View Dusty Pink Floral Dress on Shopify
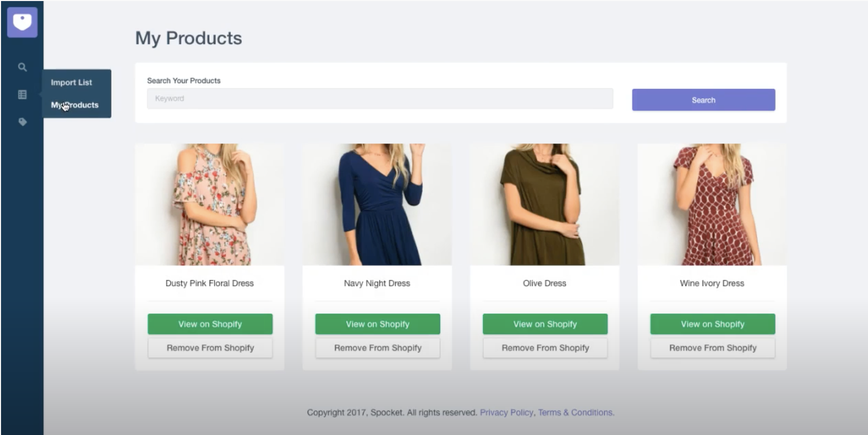Image resolution: width=868 pixels, height=435 pixels. pyautogui.click(x=210, y=324)
